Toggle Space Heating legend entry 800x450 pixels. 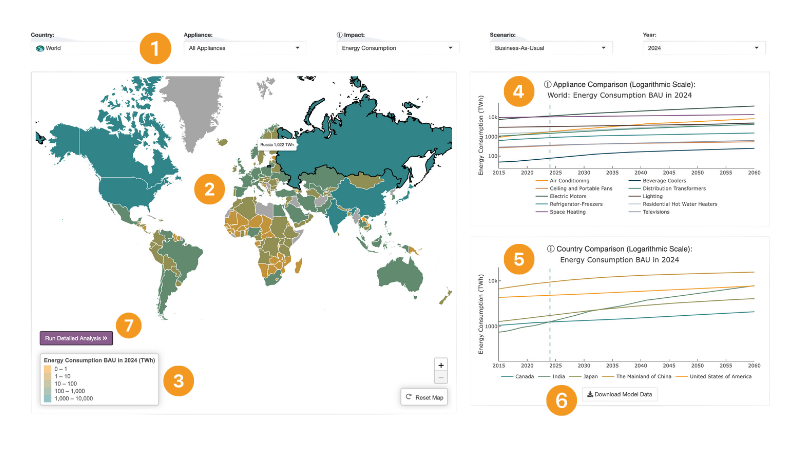pos(560,212)
